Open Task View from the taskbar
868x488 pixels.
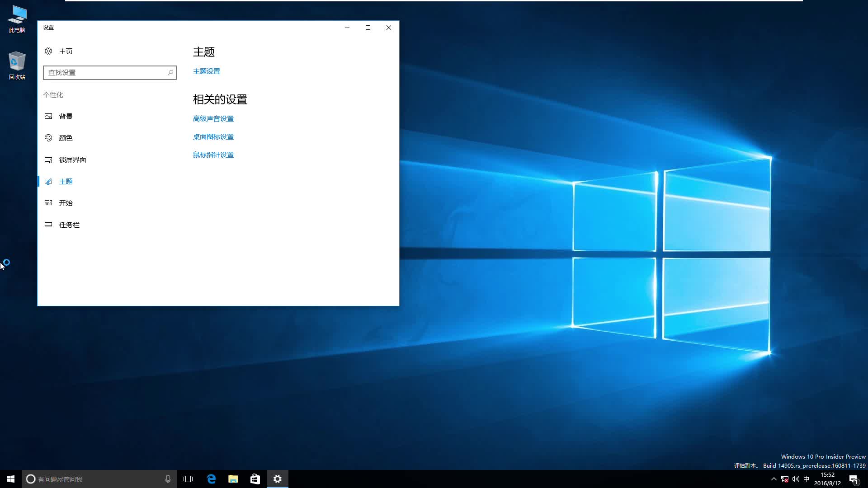tap(188, 479)
